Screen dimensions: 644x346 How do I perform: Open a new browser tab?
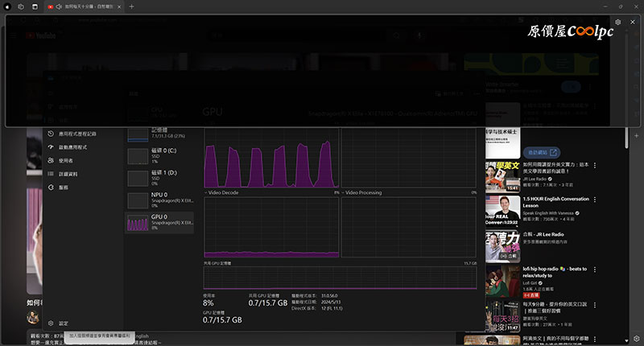[x=131, y=6]
